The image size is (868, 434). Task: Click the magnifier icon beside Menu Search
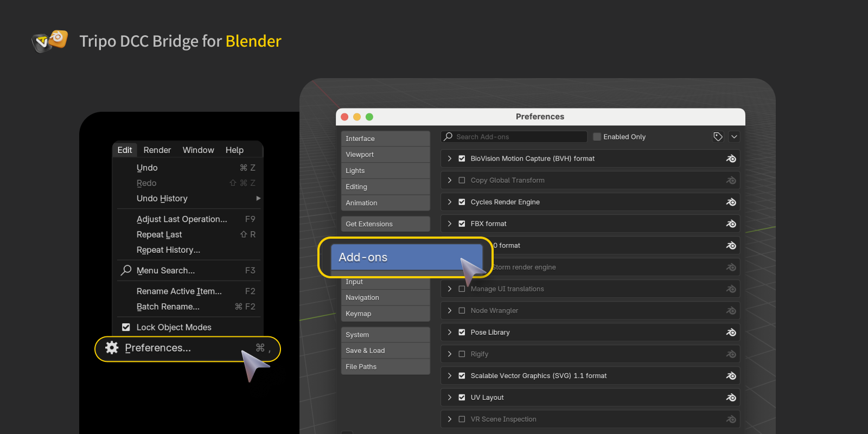click(x=126, y=270)
